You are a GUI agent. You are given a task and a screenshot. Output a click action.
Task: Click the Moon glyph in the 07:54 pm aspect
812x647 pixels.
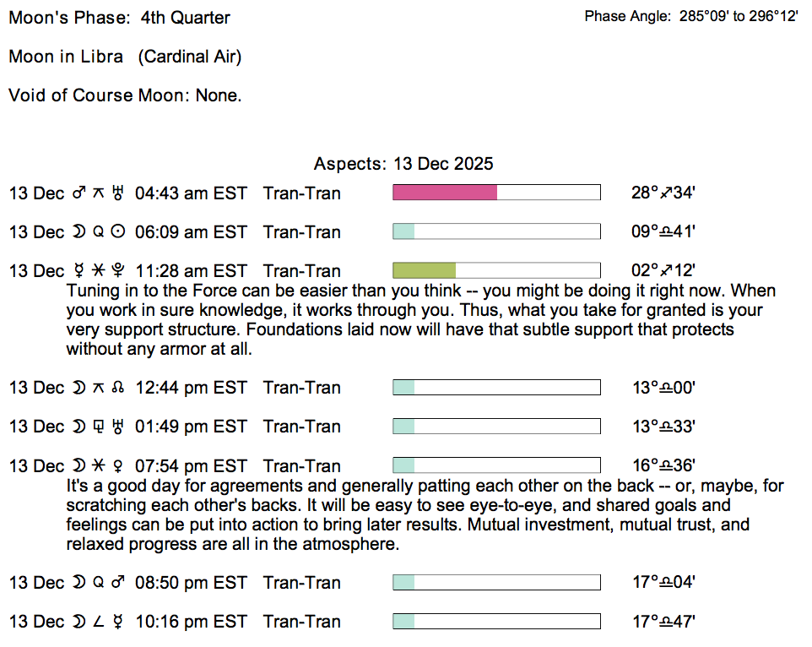78,466
